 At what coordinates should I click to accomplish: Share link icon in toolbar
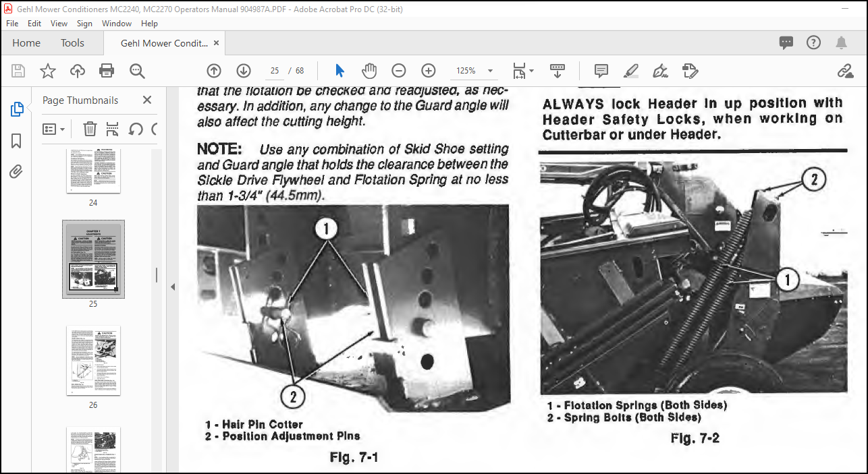tap(845, 71)
